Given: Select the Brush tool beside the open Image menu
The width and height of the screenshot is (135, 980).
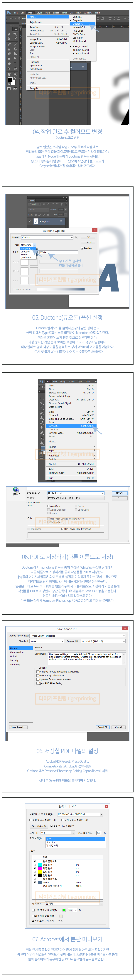Looking at the screenshot, I should [15, 44].
